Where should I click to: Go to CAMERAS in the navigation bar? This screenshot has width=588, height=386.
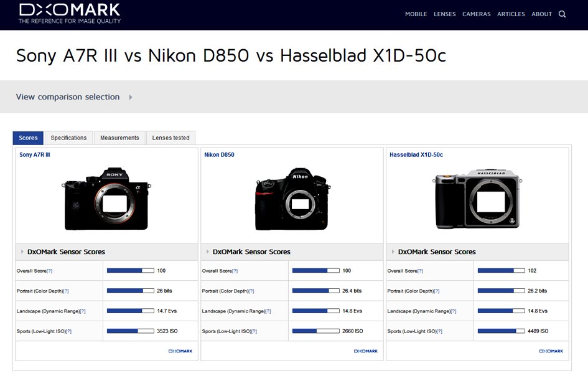click(476, 14)
